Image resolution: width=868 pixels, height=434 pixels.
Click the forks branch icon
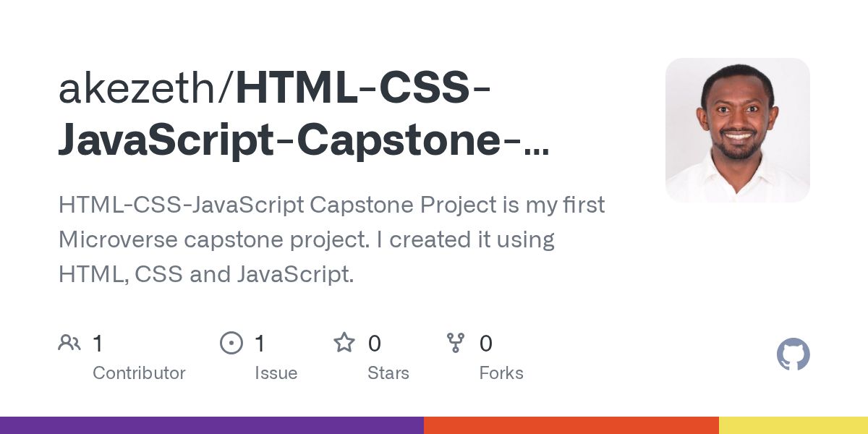tap(456, 343)
